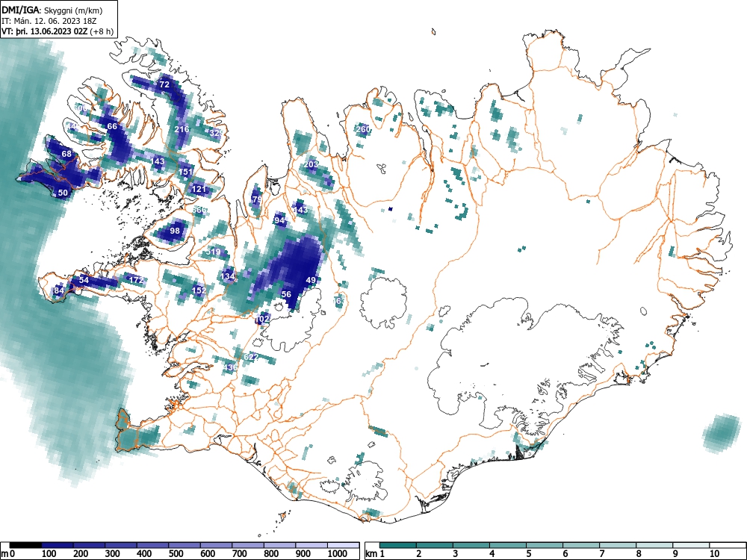The width and height of the screenshot is (747, 560).
Task: Click the '151' visibility value on map
Action: click(186, 172)
